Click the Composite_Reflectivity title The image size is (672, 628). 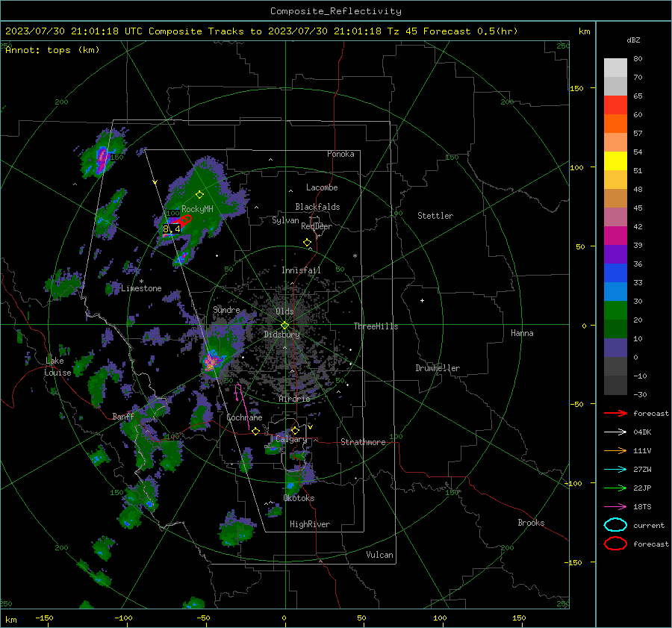point(335,11)
